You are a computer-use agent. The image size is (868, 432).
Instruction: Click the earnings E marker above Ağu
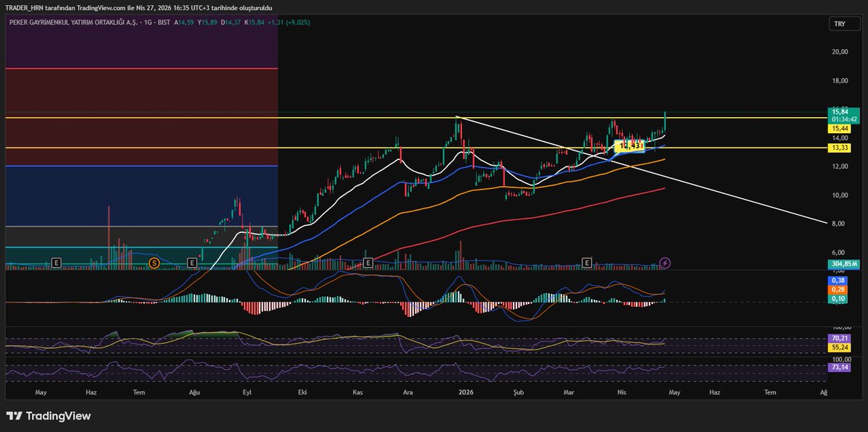tap(192, 262)
